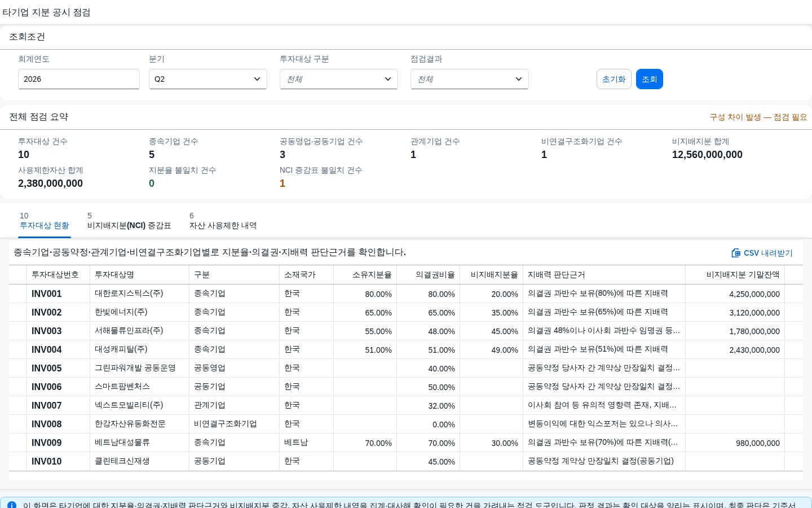Click 베트남 country cell
The image size is (812, 508).
307,443
